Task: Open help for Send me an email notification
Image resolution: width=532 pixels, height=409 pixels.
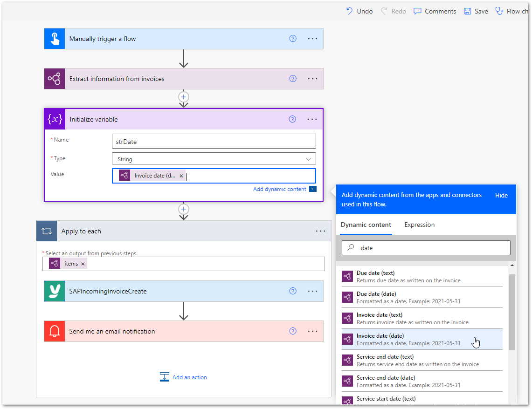Action: point(293,331)
